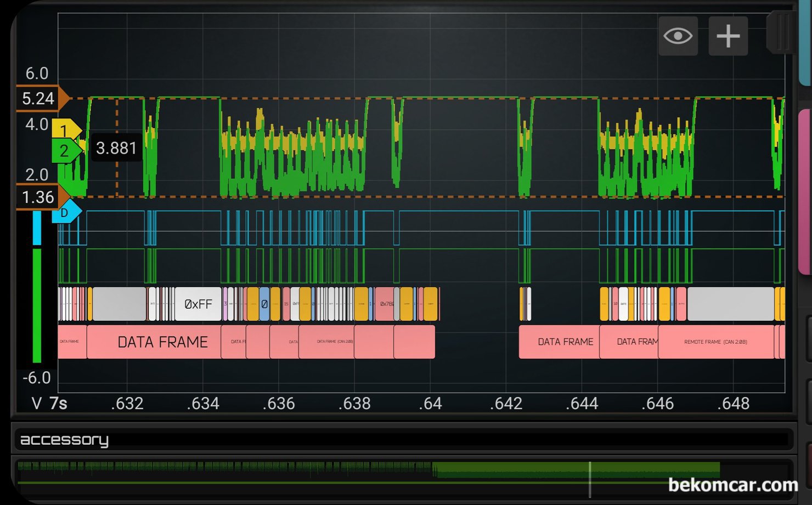Toggle the eye visibility button
The width and height of the screenshot is (812, 505).
click(x=678, y=36)
